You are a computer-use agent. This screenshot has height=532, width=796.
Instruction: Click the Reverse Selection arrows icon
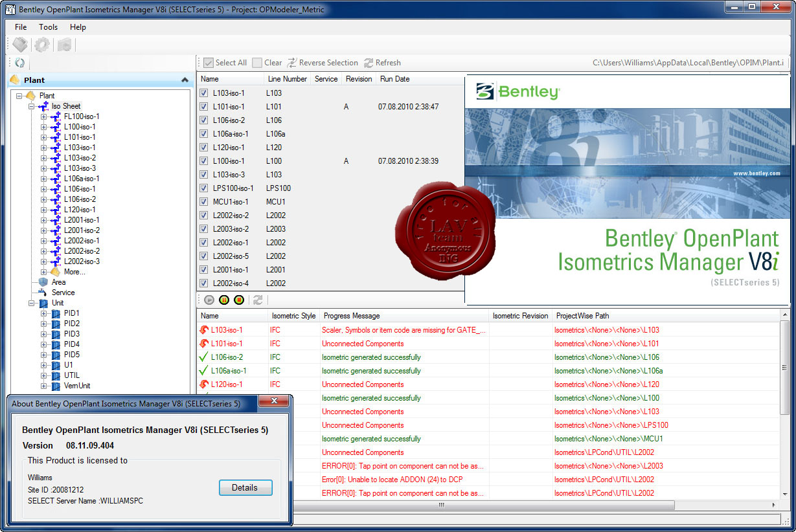[293, 63]
